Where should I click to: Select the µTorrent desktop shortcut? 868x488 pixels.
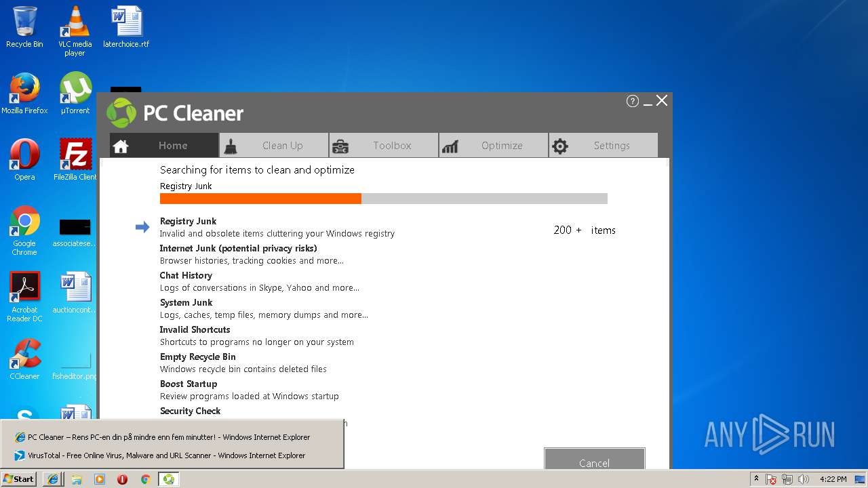click(75, 94)
